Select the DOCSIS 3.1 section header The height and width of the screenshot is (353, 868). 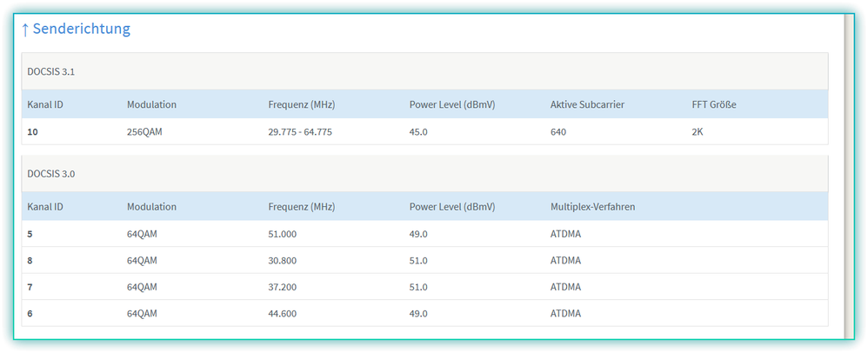pos(51,71)
